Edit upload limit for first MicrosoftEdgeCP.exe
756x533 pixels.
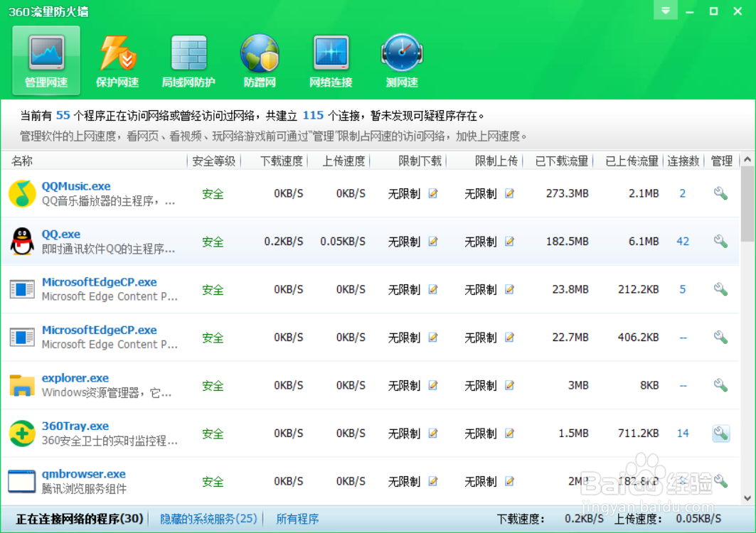click(x=510, y=290)
